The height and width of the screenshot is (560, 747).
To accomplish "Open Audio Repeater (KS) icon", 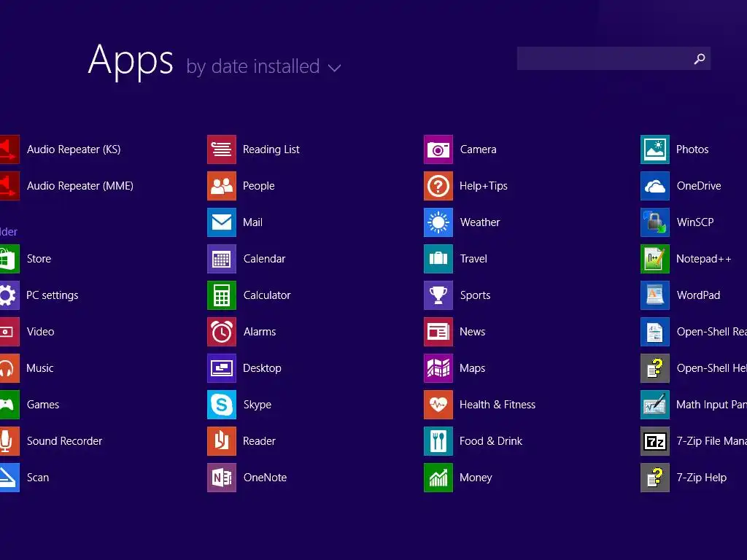I will pyautogui.click(x=9, y=149).
